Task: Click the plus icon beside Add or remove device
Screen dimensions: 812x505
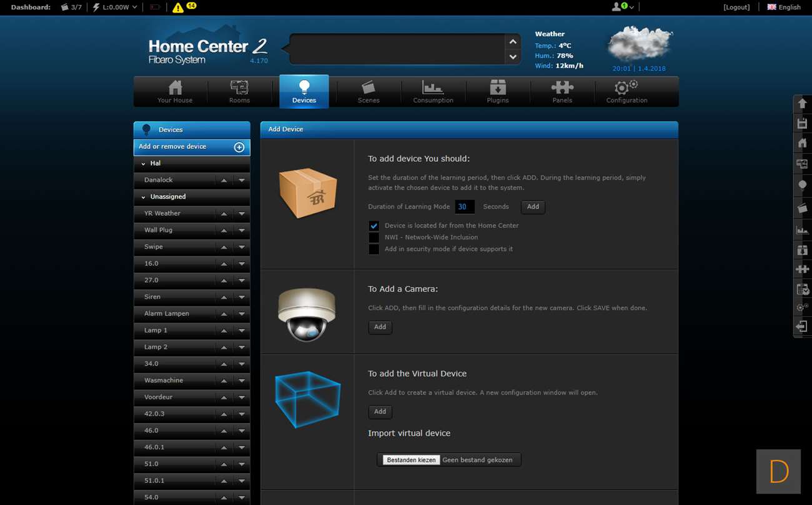Action: 239,147
